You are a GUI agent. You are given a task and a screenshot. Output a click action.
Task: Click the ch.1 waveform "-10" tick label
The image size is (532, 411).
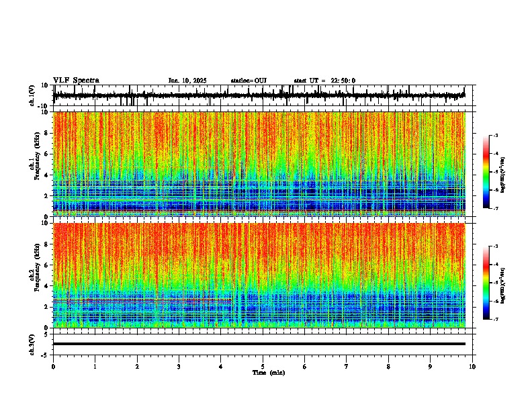(x=43, y=106)
